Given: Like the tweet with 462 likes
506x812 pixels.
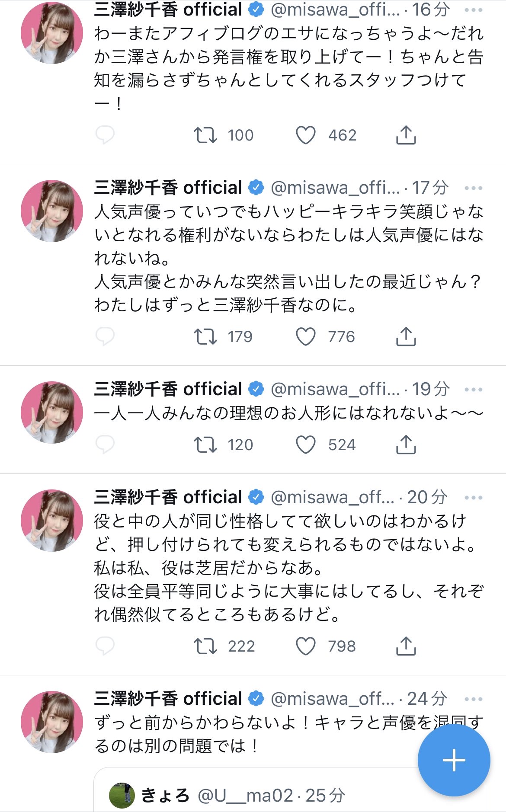Looking at the screenshot, I should 306,135.
